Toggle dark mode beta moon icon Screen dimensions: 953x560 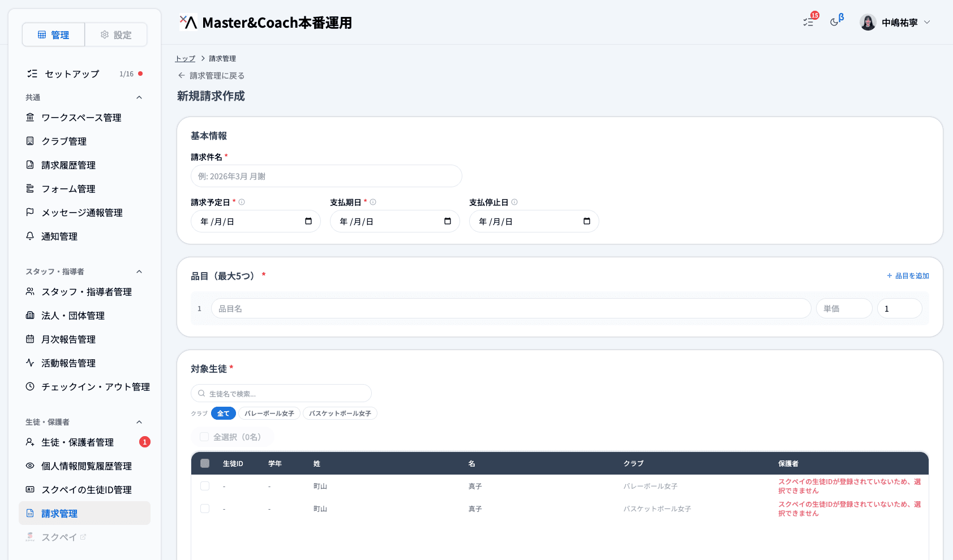(835, 22)
